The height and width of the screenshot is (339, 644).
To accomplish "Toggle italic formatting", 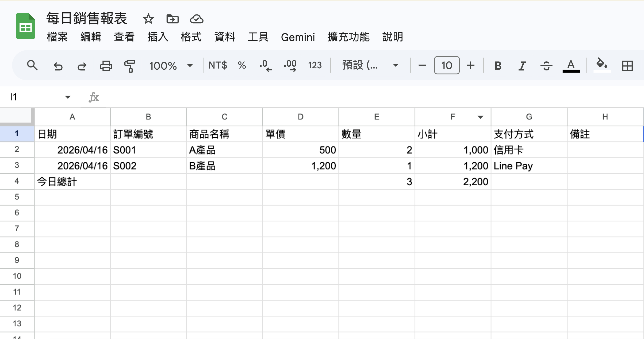I will 522,65.
